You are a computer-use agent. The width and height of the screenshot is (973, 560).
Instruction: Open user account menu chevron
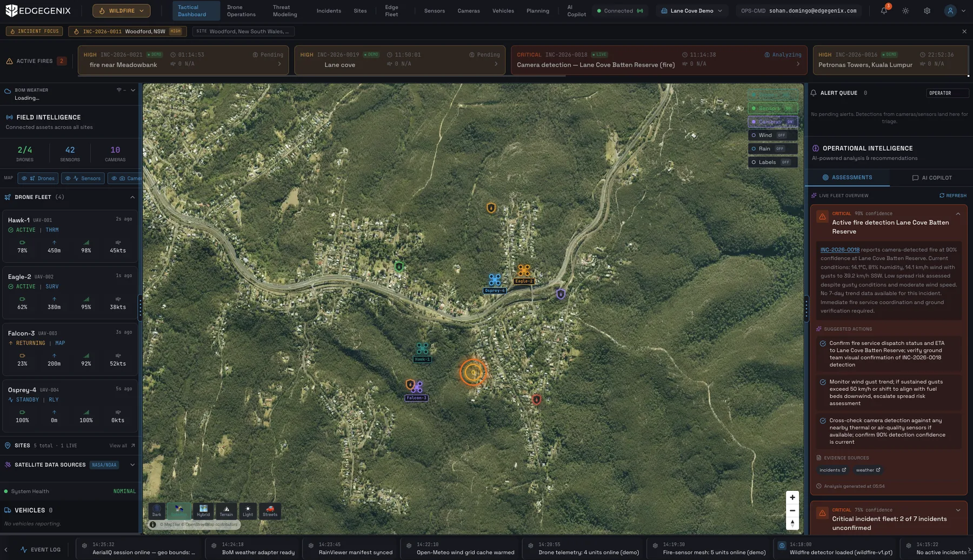(x=963, y=11)
